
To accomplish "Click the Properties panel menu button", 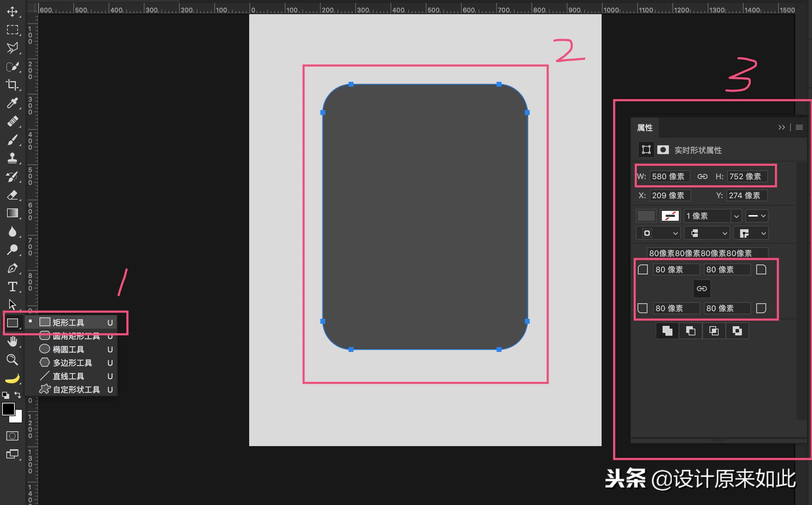I will [799, 127].
